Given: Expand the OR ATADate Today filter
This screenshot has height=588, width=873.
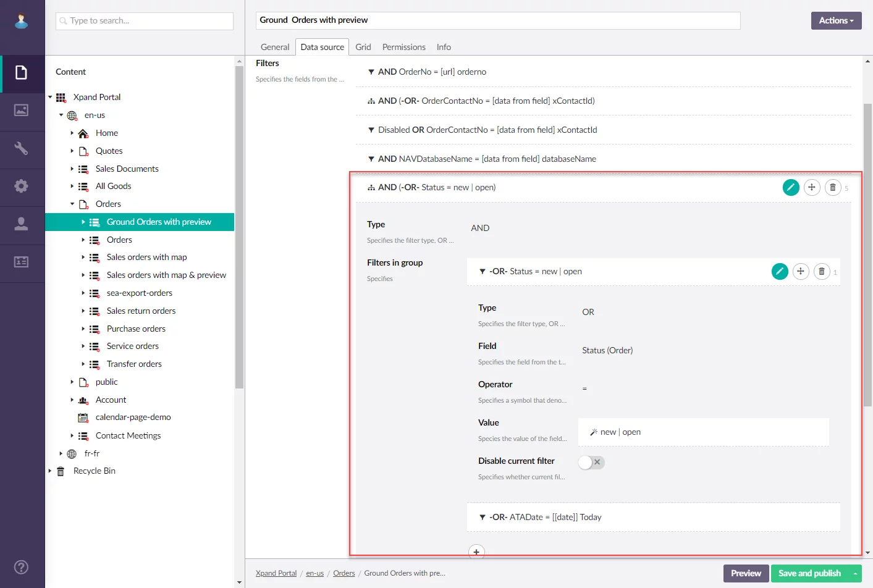Looking at the screenshot, I should pos(483,517).
